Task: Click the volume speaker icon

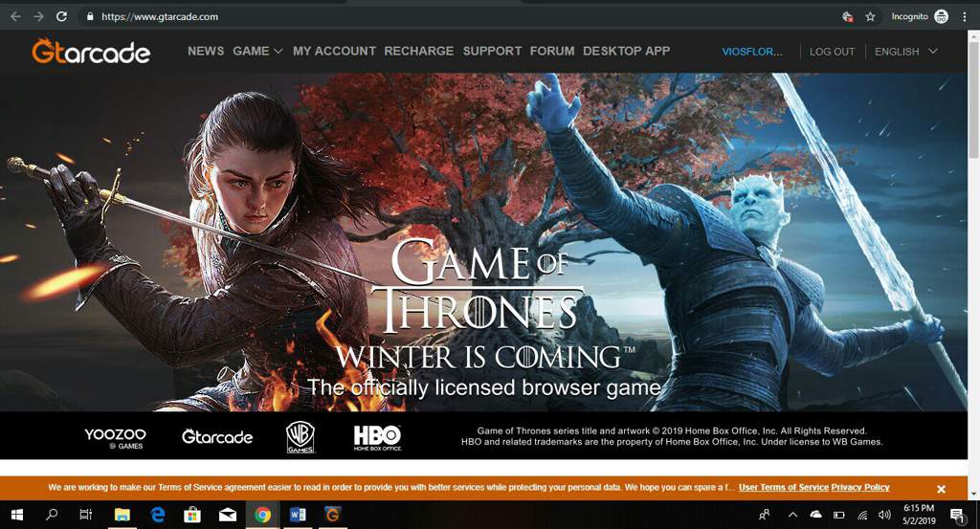Action: point(883,516)
